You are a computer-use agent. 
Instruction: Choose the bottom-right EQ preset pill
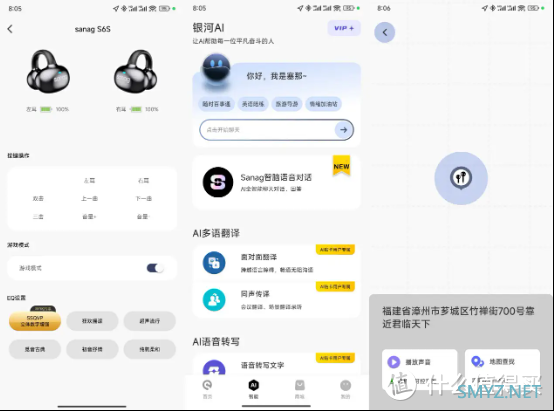[149, 349]
